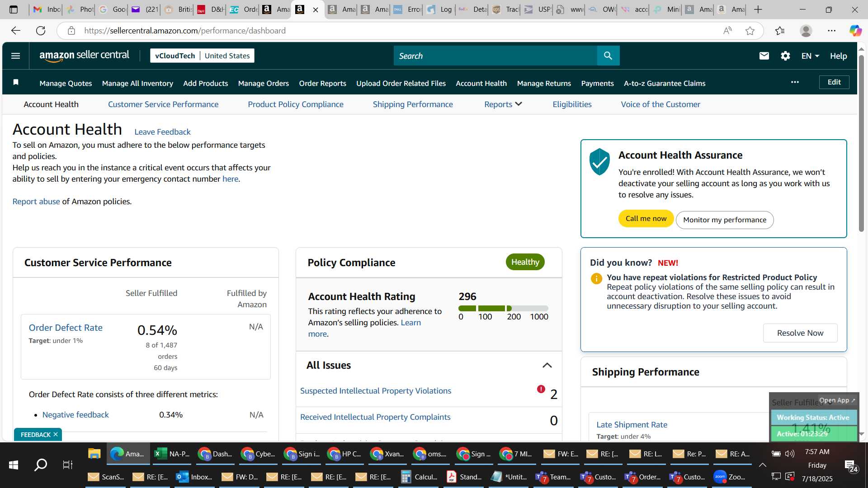Screen dimensions: 868x488
Task: Open Product Policy Compliance tab
Action: tap(296, 104)
